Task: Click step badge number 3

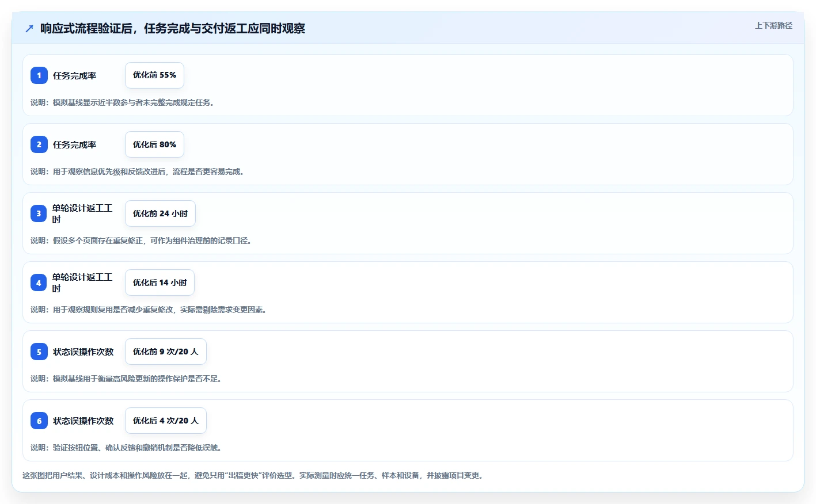Action: [x=39, y=213]
